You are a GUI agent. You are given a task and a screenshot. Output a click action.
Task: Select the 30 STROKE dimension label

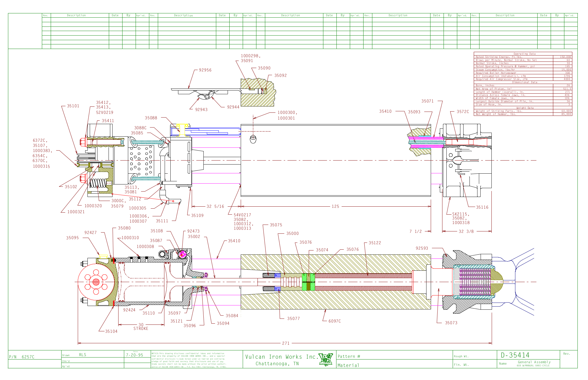point(141,326)
